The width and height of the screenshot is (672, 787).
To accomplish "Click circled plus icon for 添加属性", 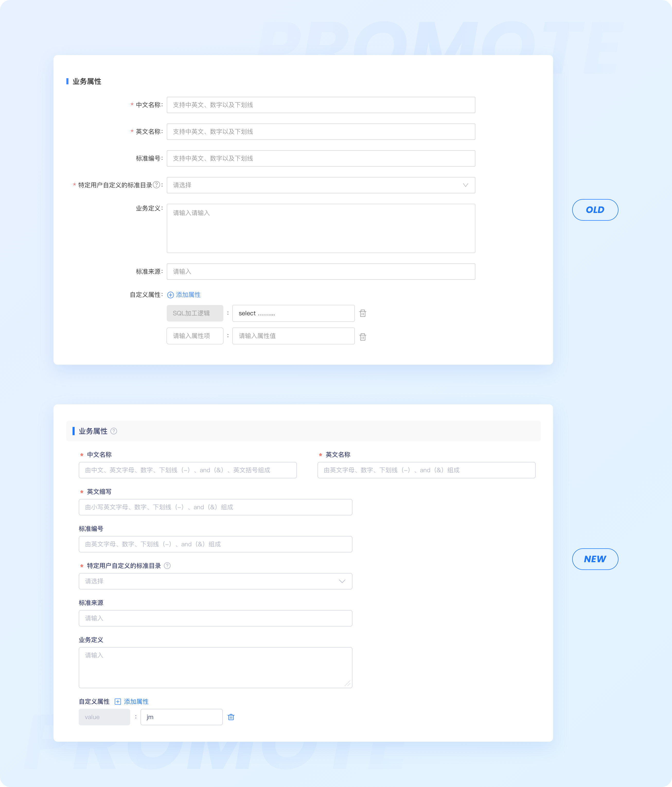I will tap(171, 295).
